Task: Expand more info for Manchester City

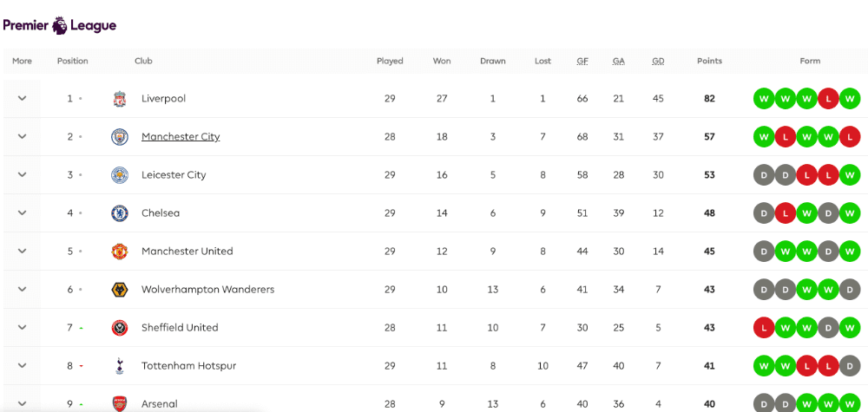Action: click(x=23, y=136)
